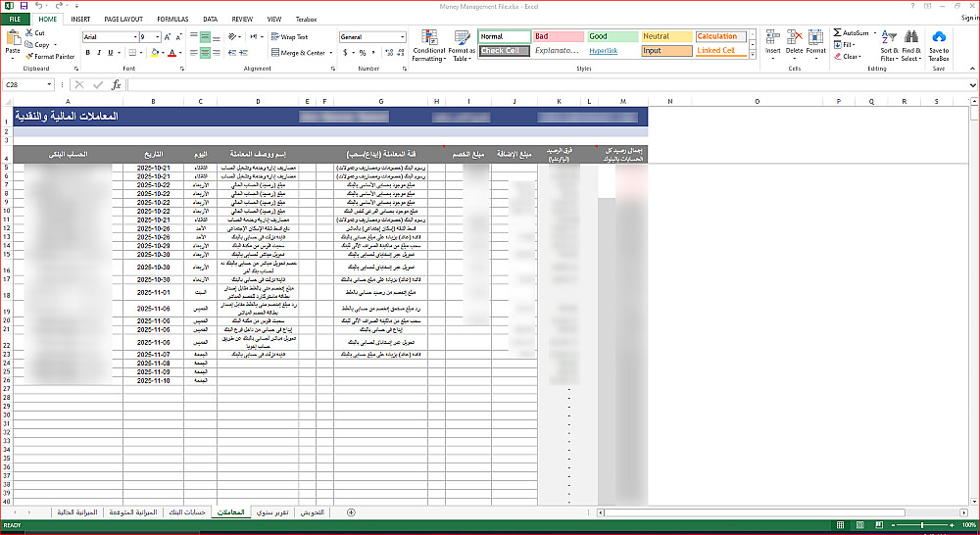Select the 'تقرير سنوي' sheet tab

272,512
